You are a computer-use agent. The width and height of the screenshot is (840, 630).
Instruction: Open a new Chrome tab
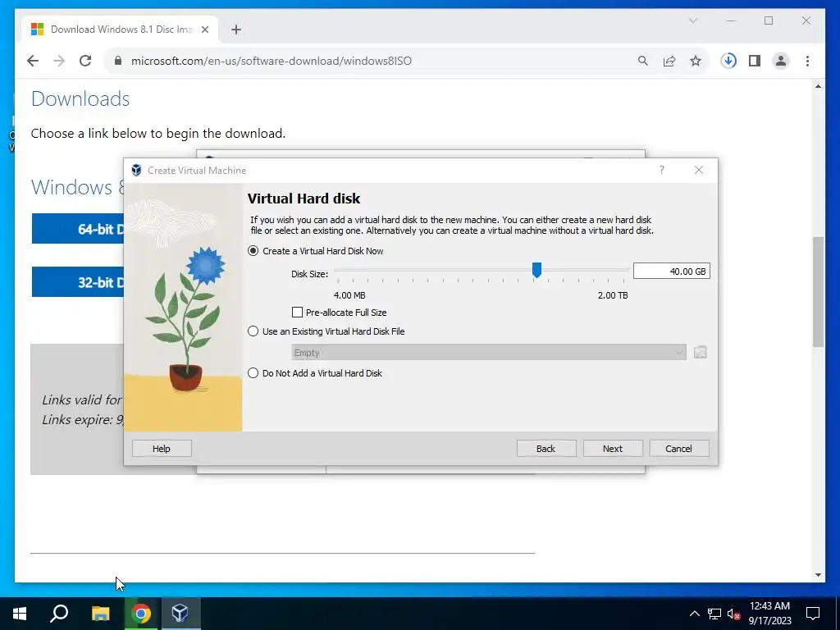pos(236,30)
